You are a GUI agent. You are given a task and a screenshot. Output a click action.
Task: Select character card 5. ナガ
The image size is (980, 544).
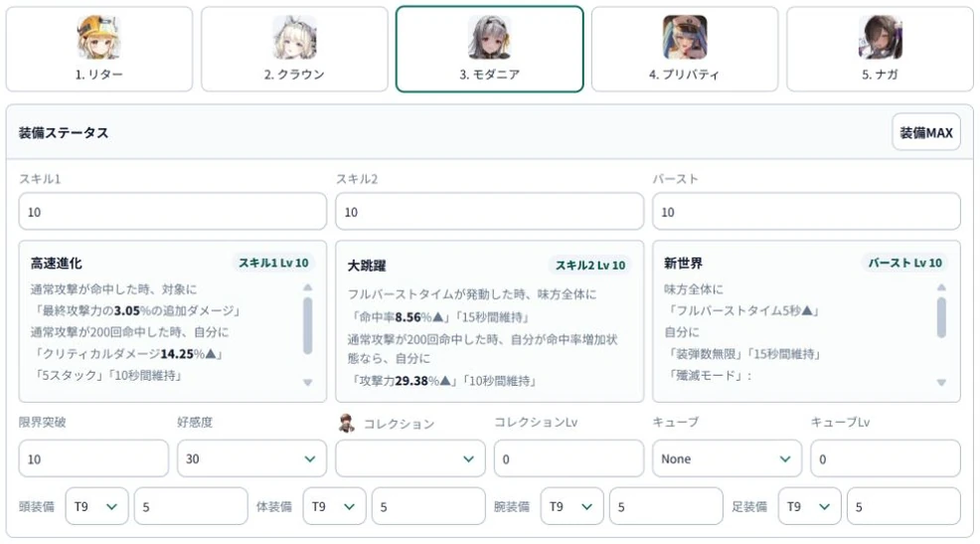pos(880,49)
